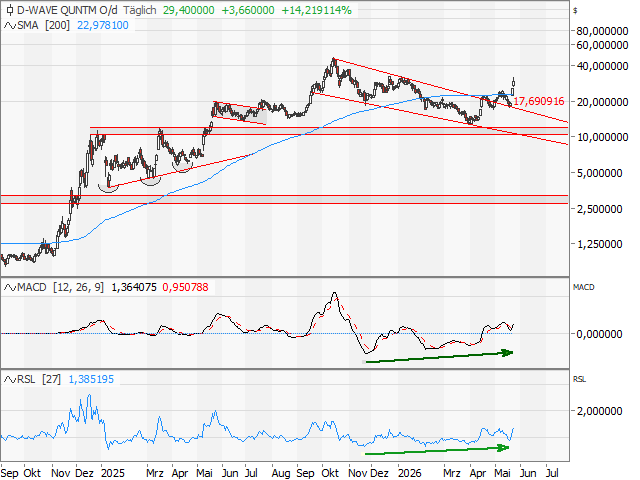This screenshot has width=640, height=480.
Task: Click the candlestick icon before D-WAVE QUNTM title
Action: click(x=10, y=10)
